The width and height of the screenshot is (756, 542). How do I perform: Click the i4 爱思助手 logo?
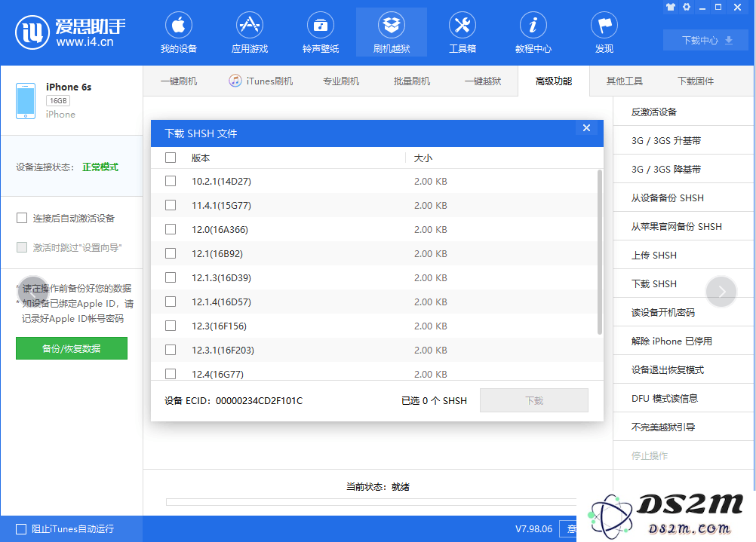(x=70, y=32)
